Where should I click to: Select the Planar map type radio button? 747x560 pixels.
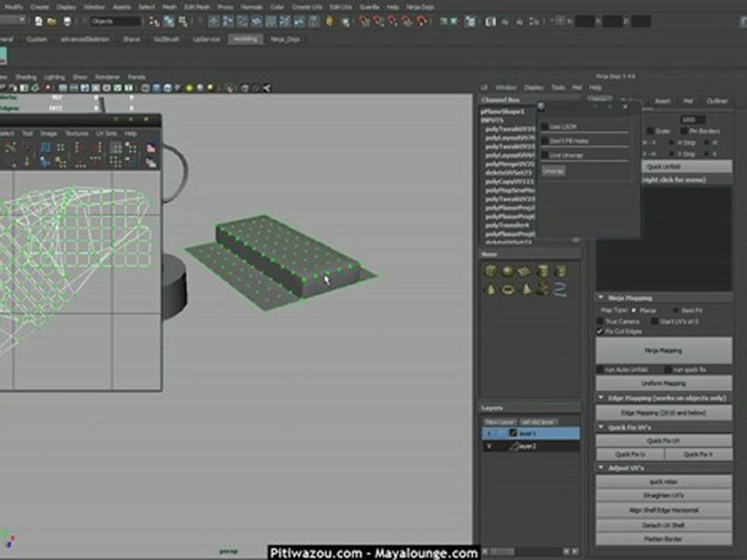(634, 310)
